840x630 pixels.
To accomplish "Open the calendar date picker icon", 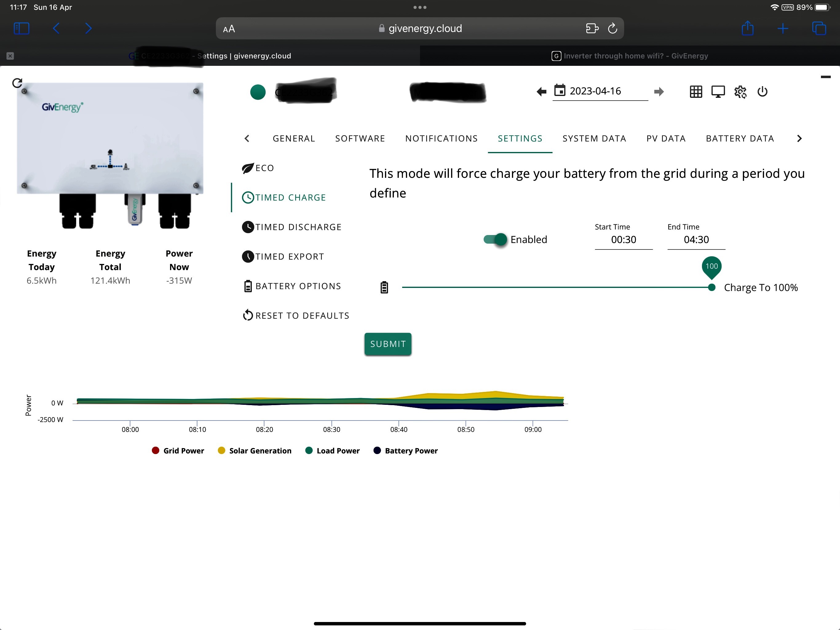I will 559,90.
